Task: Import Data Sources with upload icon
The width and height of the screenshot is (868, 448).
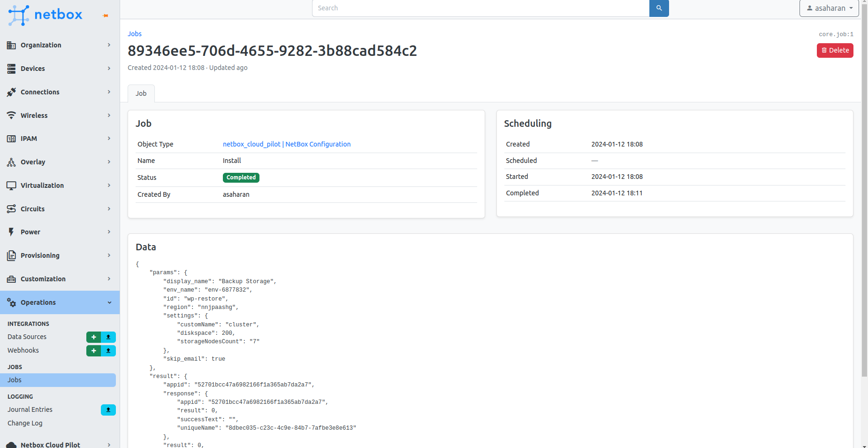Action: coord(108,337)
